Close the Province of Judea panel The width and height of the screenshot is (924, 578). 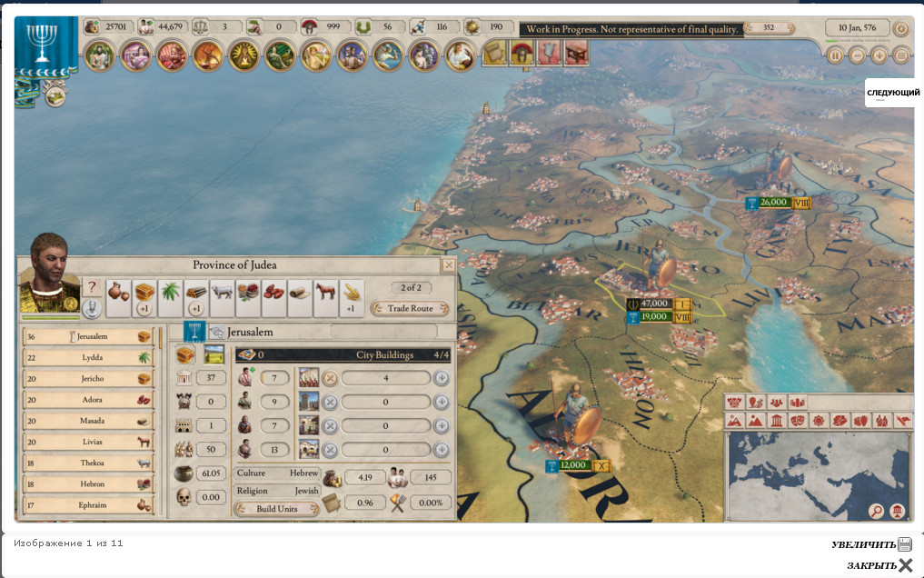449,265
